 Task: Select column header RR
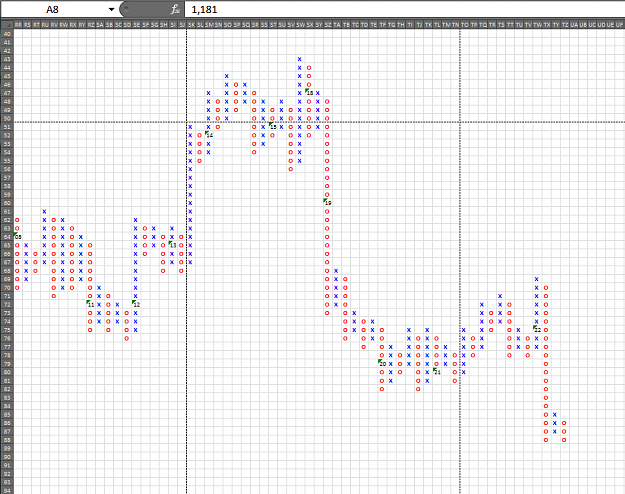18,25
